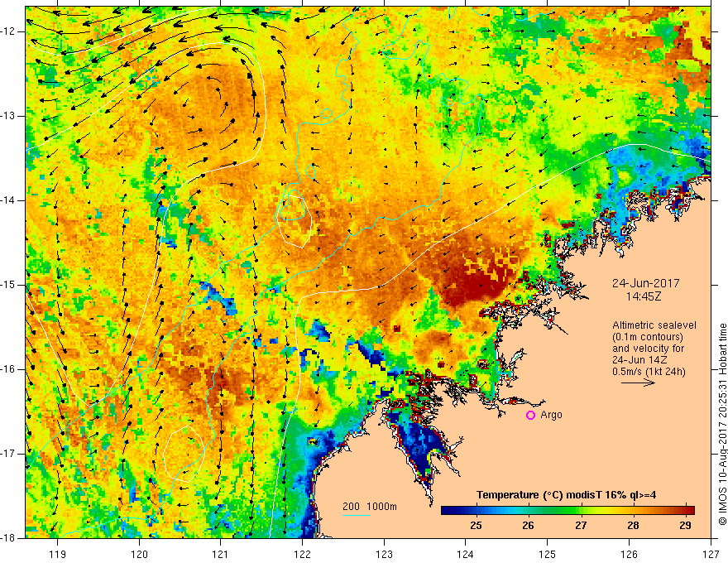This screenshot has width=728, height=563.
Task: Click longitude label 120
Action: tap(139, 554)
